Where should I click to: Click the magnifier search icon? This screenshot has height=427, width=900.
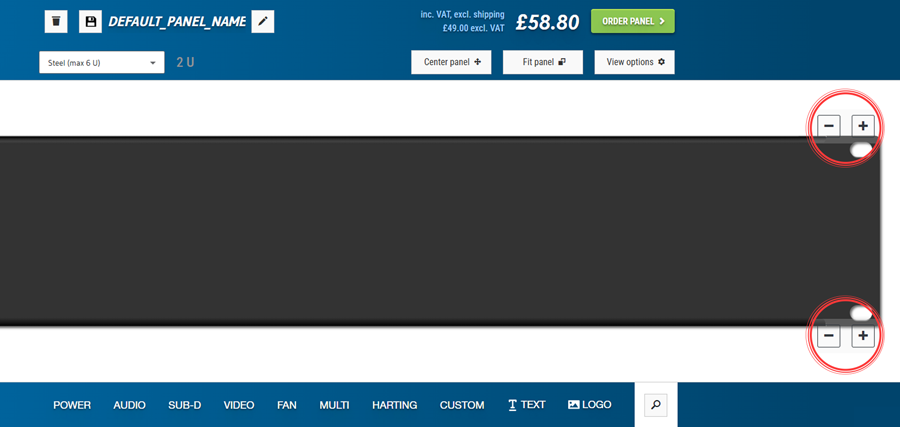tap(656, 405)
